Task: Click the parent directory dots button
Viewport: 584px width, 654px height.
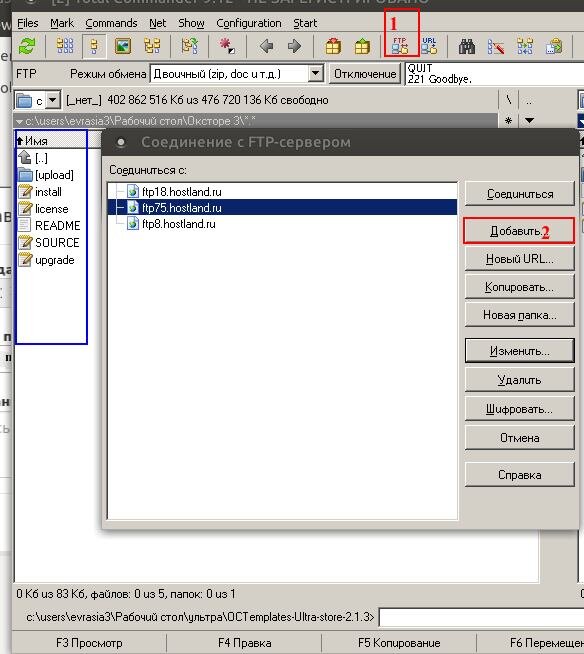Action: [x=529, y=100]
